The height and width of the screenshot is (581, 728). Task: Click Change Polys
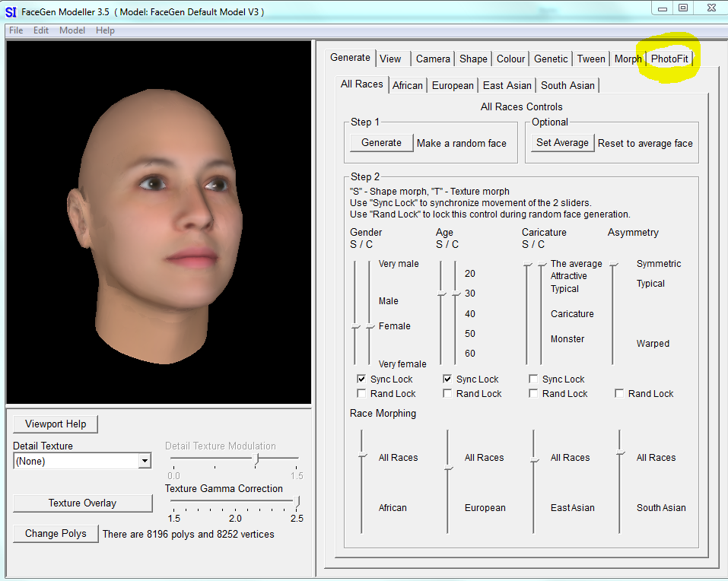(55, 533)
